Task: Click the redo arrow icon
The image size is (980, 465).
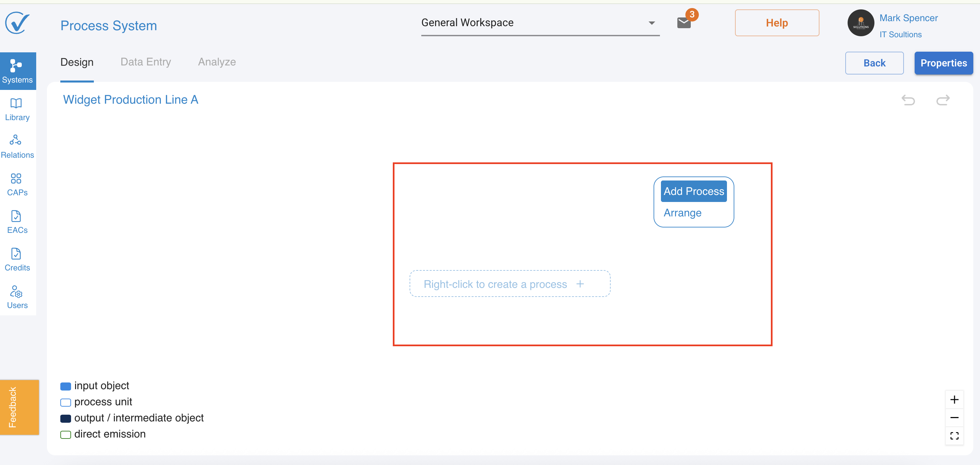Action: pos(943,100)
